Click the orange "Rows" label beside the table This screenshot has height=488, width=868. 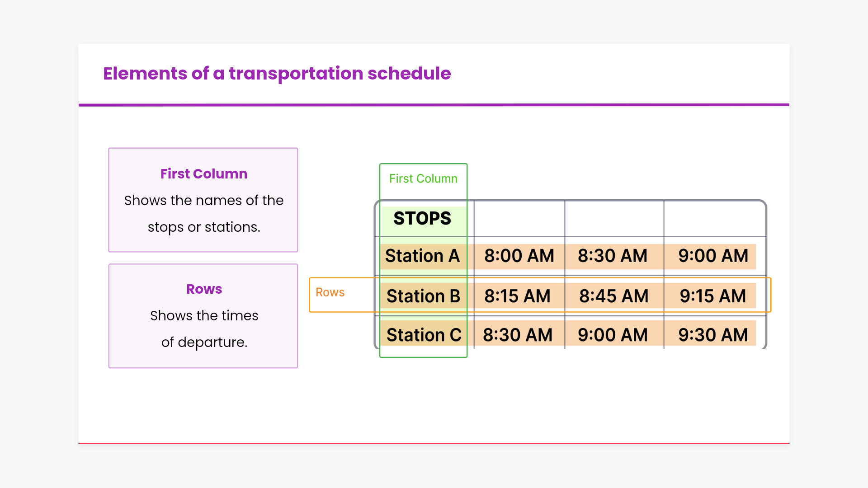coord(330,292)
